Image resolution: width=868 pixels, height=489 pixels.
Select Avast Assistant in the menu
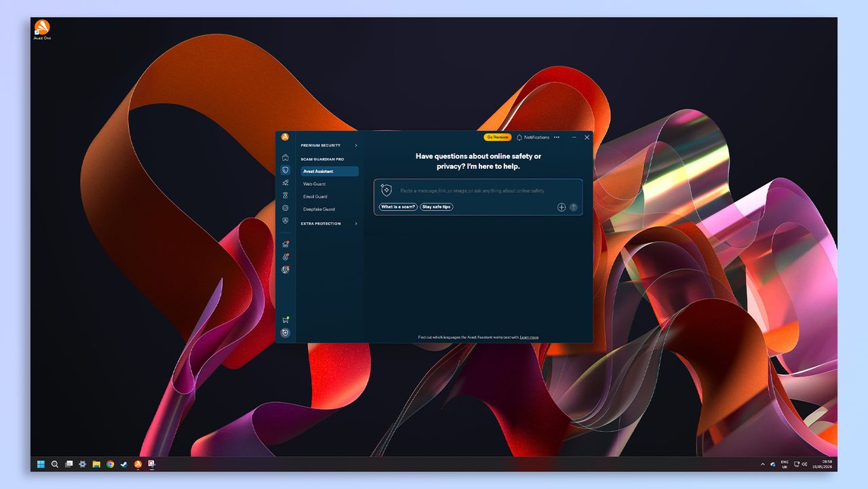tap(330, 171)
